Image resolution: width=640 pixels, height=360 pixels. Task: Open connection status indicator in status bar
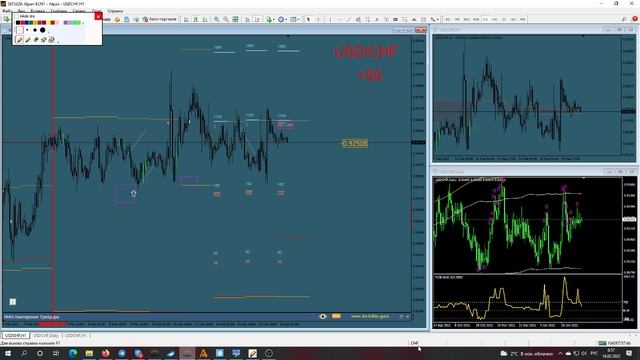(615, 343)
